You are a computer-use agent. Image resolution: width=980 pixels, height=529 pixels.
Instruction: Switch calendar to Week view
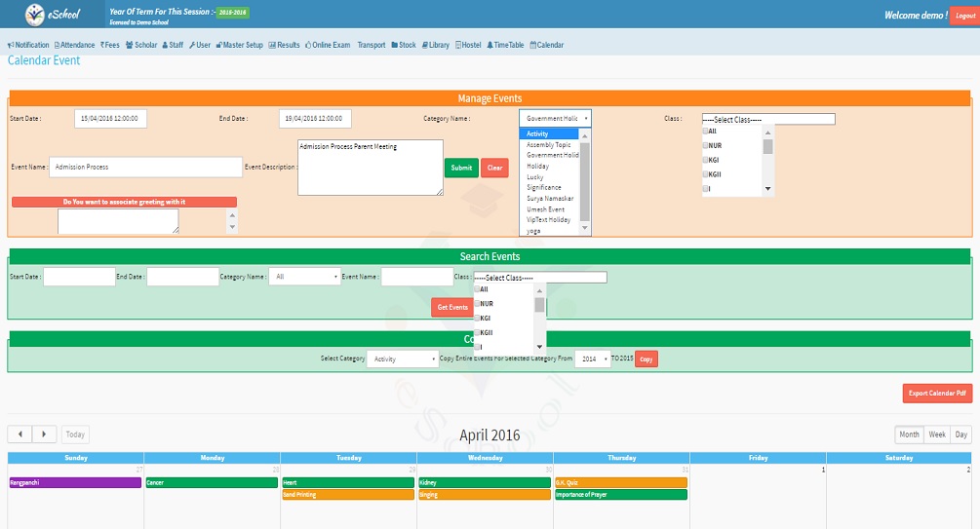(936, 435)
